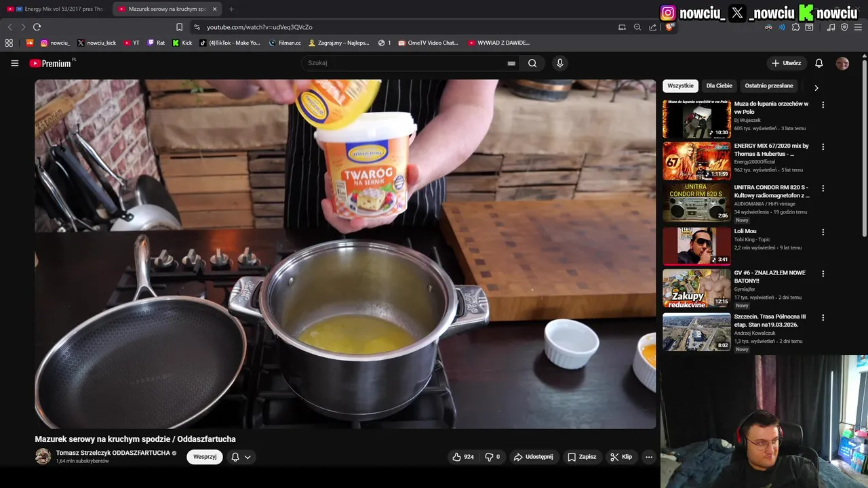The width and height of the screenshot is (868, 488).
Task: Open options for 'ENERGY MIX 67/2020' video
Action: [x=823, y=146]
